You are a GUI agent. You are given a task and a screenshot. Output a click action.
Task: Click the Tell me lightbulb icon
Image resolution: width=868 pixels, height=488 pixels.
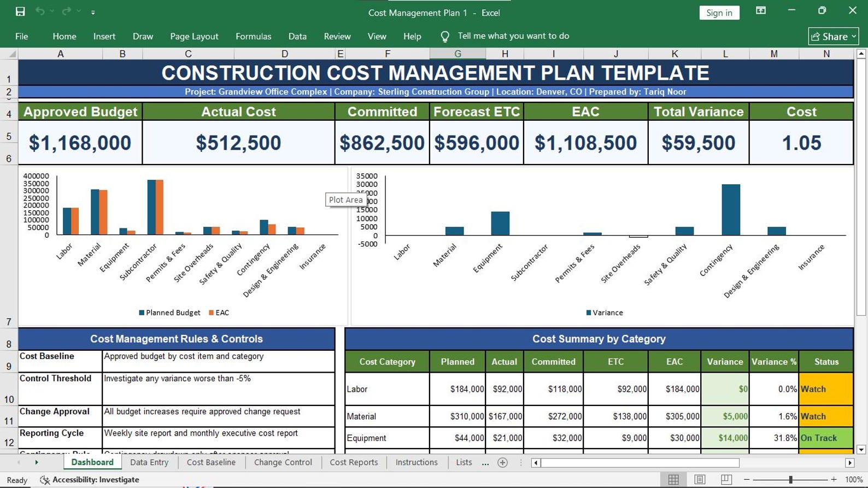point(445,37)
